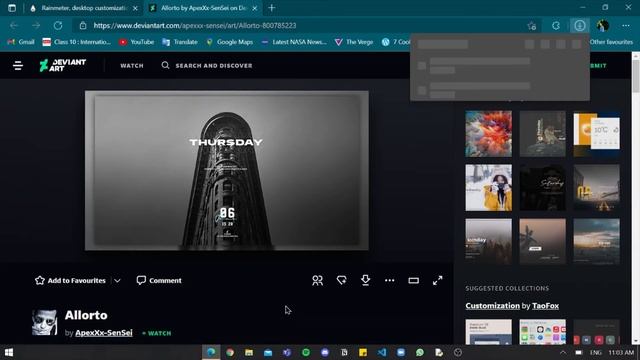Add this page to favourites star
The image size is (640, 360).
531,26
